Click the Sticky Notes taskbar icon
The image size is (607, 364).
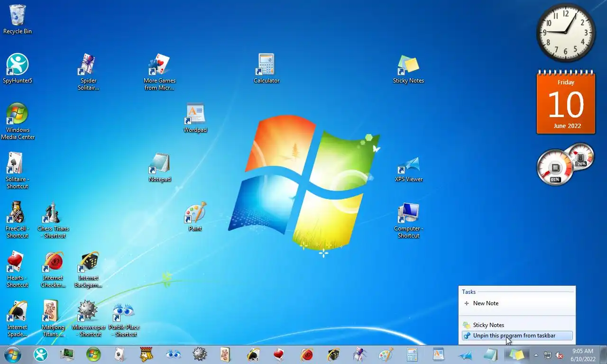tap(516, 354)
